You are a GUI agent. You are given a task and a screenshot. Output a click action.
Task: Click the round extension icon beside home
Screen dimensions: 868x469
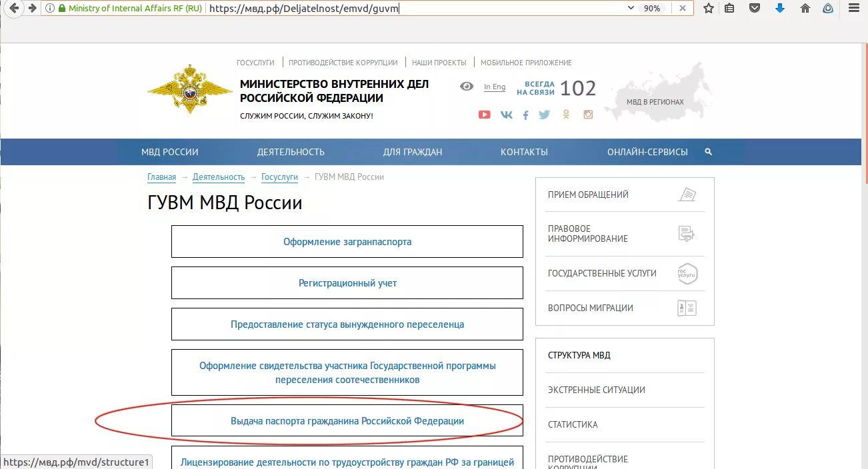pyautogui.click(x=828, y=9)
